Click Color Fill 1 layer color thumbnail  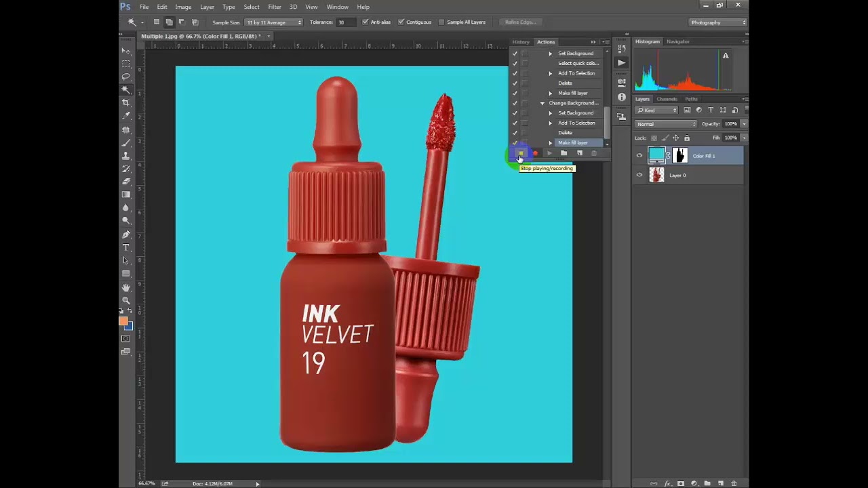point(656,155)
